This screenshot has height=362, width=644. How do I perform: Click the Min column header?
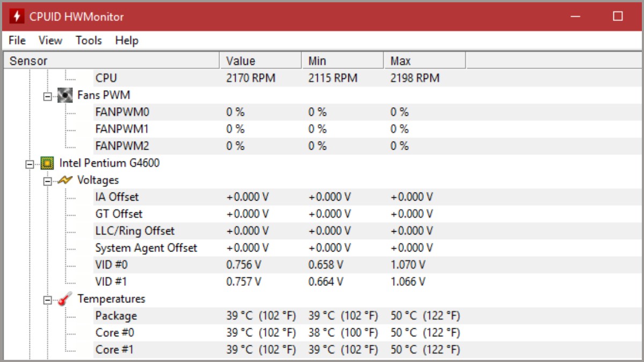click(343, 61)
